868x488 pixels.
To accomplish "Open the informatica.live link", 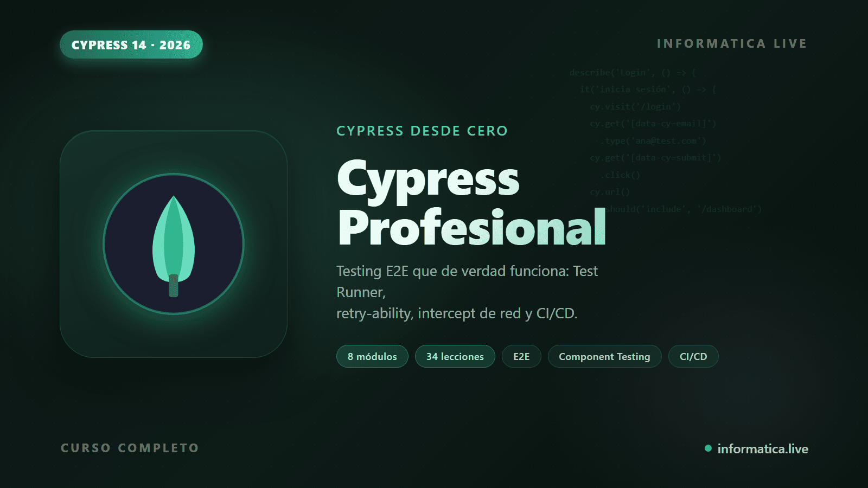I will (763, 448).
